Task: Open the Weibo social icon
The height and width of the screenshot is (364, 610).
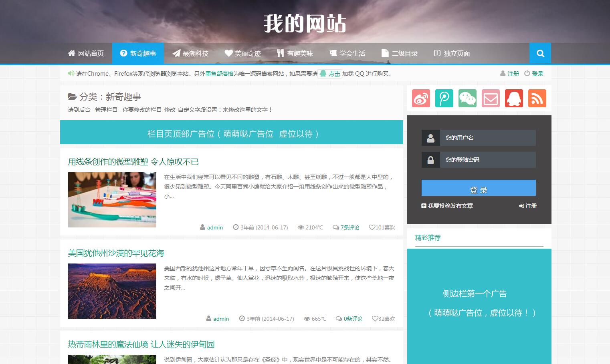Action: tap(421, 98)
